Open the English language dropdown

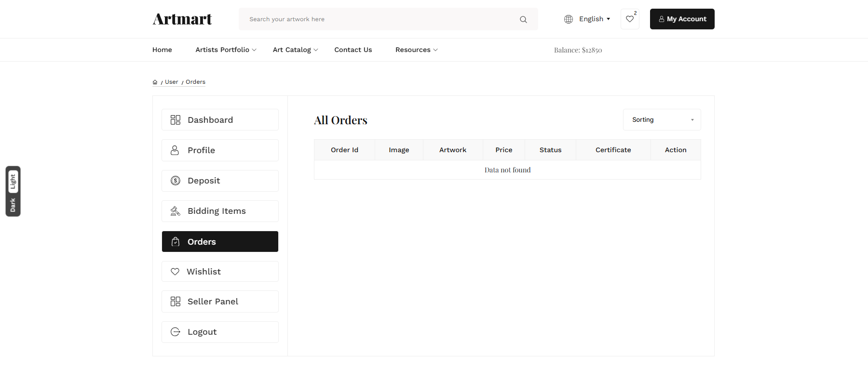click(595, 19)
